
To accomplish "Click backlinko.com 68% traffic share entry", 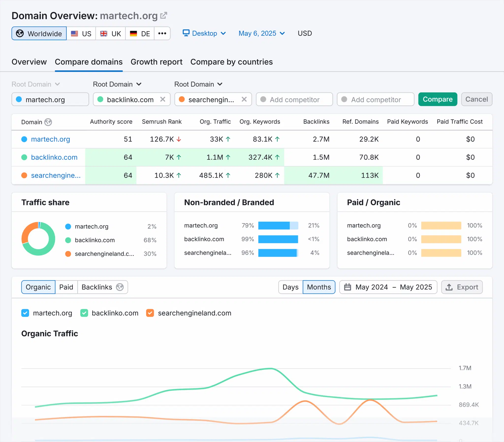I will 111,240.
